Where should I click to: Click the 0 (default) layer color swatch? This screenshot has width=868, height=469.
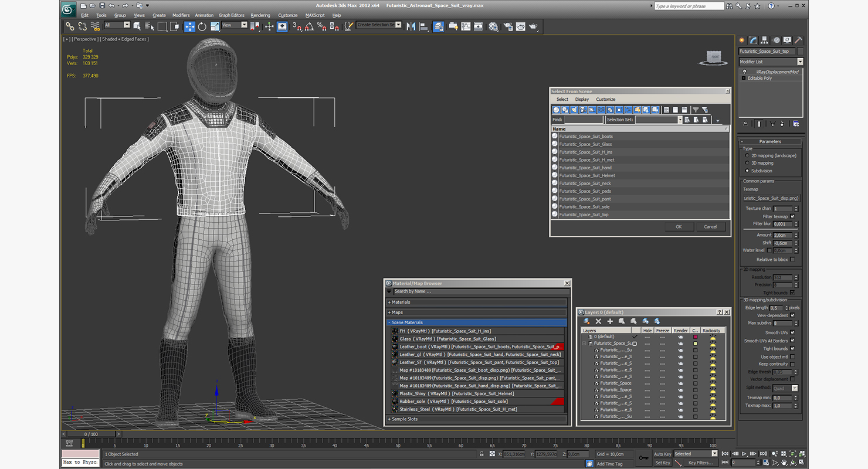[x=696, y=337]
